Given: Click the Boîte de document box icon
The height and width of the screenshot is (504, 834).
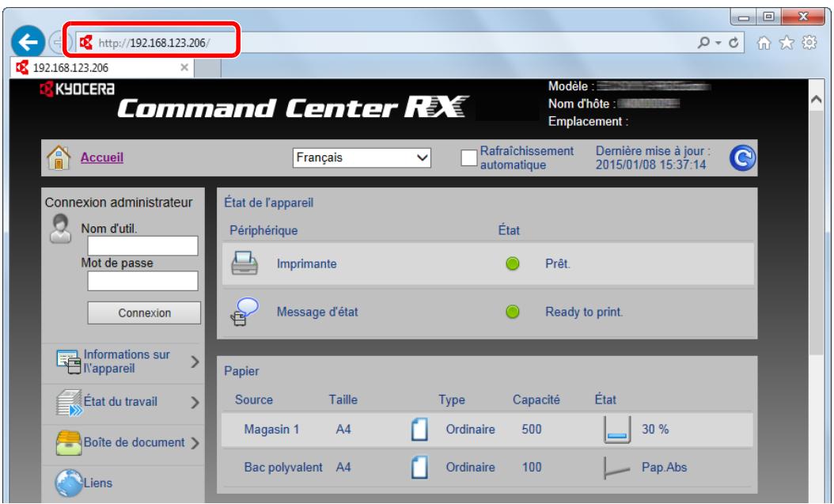Looking at the screenshot, I should coord(69,443).
